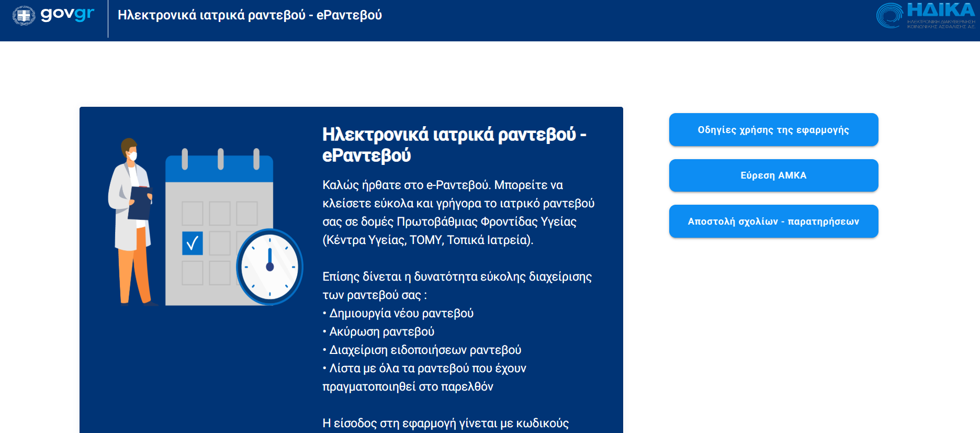
Task: Click the 'Η είσοδος στη εφαρμογή' text line
Action: [x=445, y=423]
